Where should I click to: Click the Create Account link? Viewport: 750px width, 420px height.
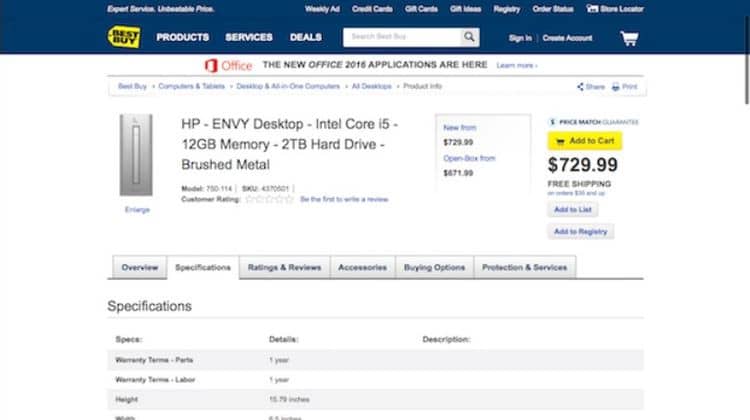pyautogui.click(x=567, y=38)
